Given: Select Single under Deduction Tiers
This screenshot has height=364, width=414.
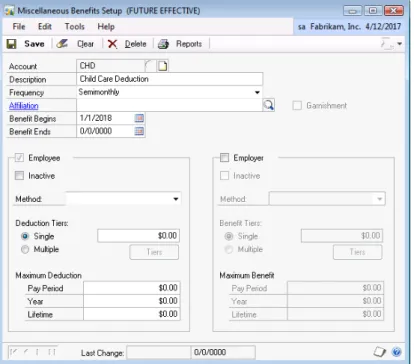Looking at the screenshot, I should pos(25,236).
